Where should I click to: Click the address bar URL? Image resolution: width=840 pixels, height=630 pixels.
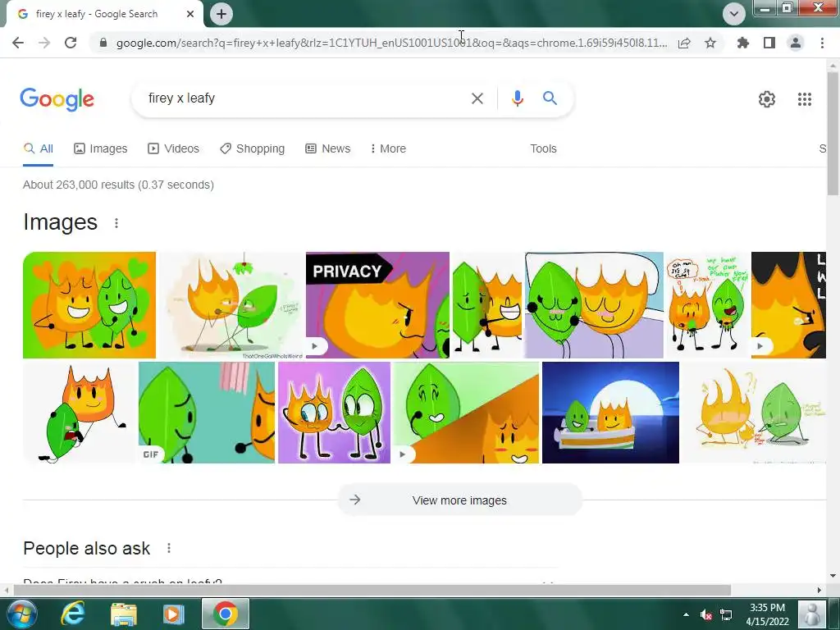click(391, 43)
